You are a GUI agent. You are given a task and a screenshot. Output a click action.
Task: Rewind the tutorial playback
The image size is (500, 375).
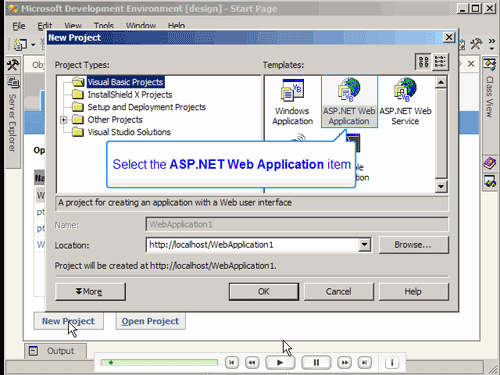pos(252,362)
